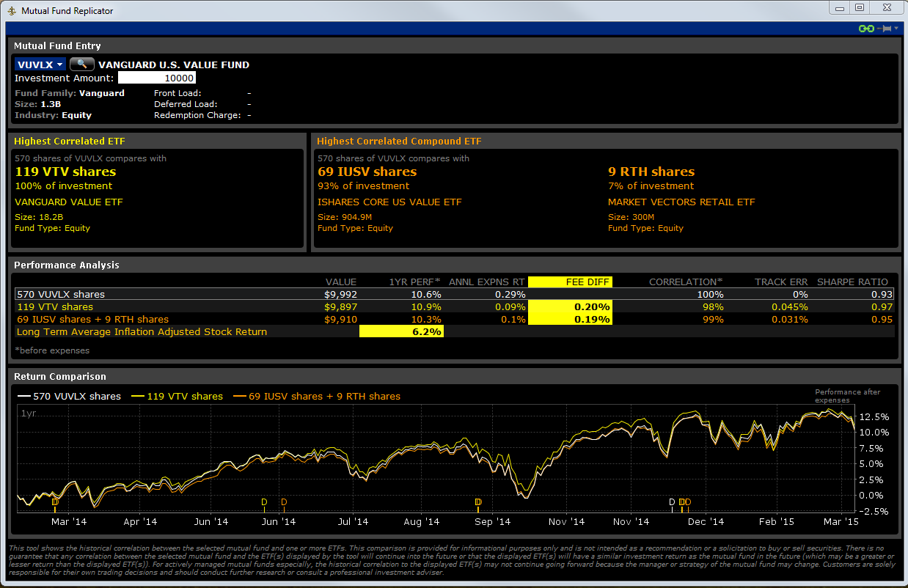The height and width of the screenshot is (588, 908).
Task: Click the 98% correlation cell
Action: tap(711, 306)
